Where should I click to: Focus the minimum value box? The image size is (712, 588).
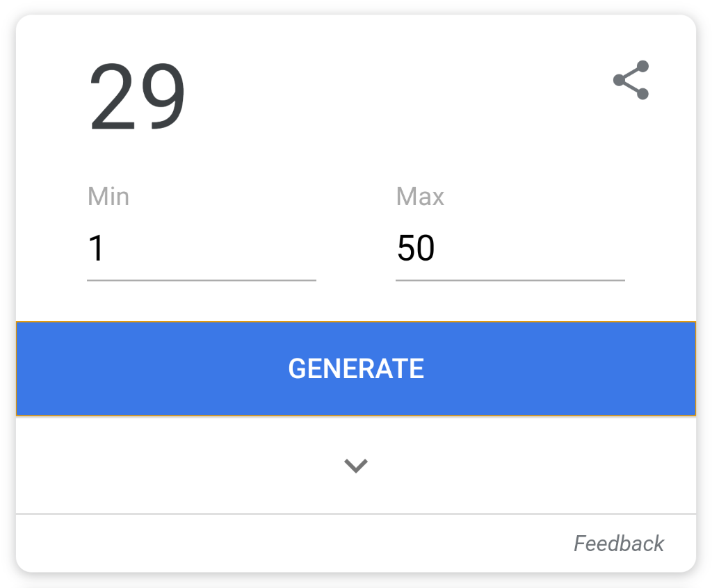[201, 249]
